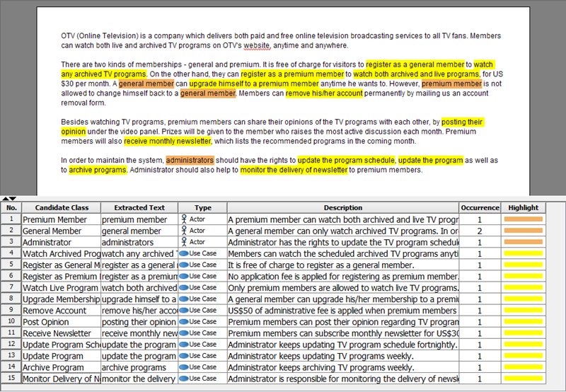Click the Description column header
The height and width of the screenshot is (392, 566).
pyautogui.click(x=343, y=207)
